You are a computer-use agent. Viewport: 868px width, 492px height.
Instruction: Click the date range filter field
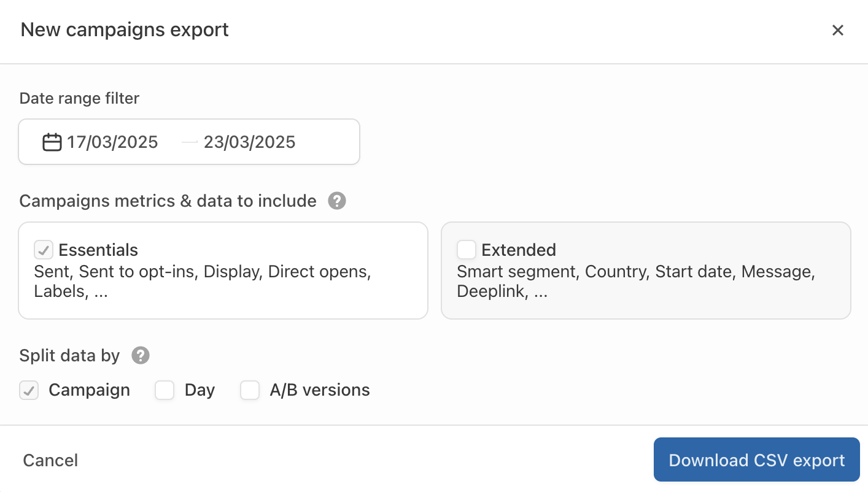point(189,142)
